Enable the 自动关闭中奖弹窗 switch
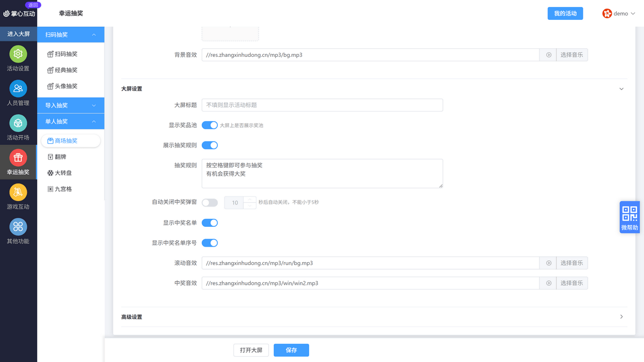Image resolution: width=644 pixels, height=362 pixels. click(x=210, y=203)
